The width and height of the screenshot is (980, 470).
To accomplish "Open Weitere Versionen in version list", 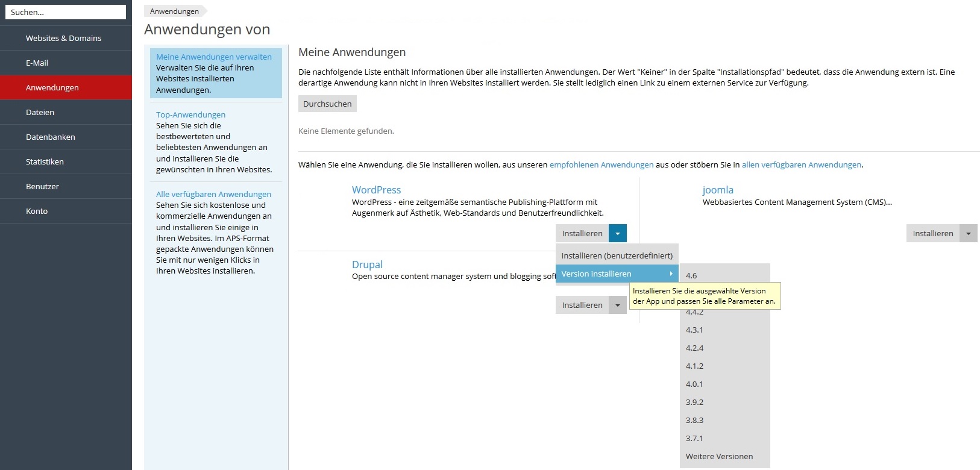I will (x=725, y=456).
